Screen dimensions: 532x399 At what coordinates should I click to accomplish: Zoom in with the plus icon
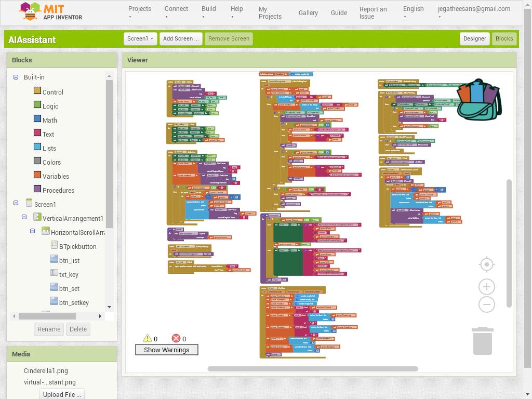(486, 287)
